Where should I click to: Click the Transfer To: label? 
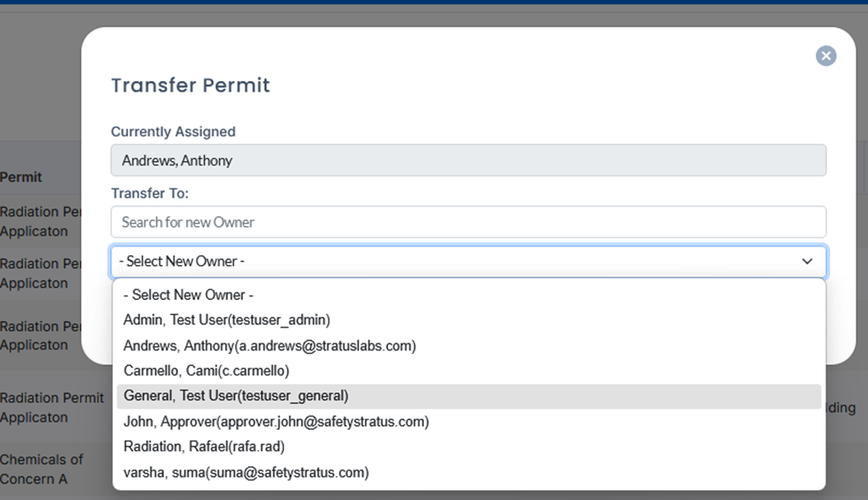[x=150, y=193]
